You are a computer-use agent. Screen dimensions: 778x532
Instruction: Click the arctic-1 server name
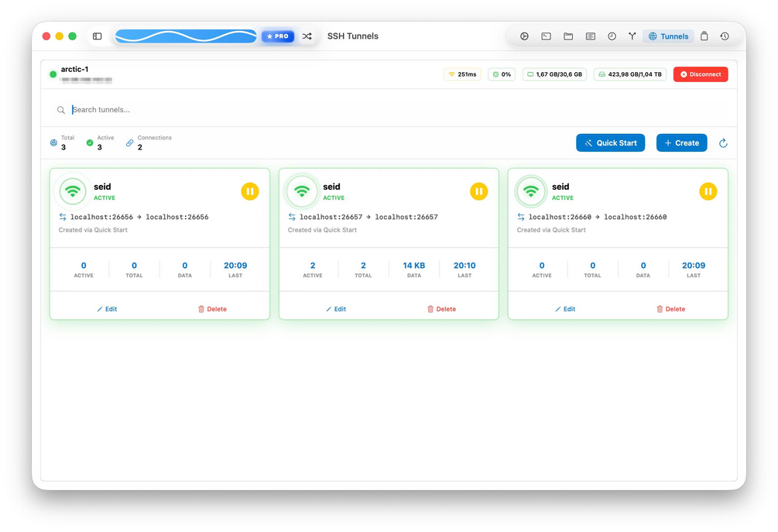coord(74,70)
